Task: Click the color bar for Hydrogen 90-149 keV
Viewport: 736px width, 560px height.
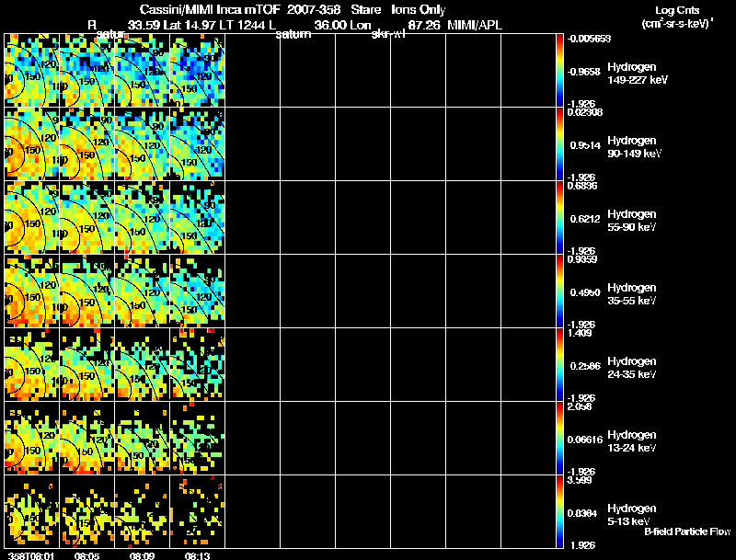Action: point(559,144)
